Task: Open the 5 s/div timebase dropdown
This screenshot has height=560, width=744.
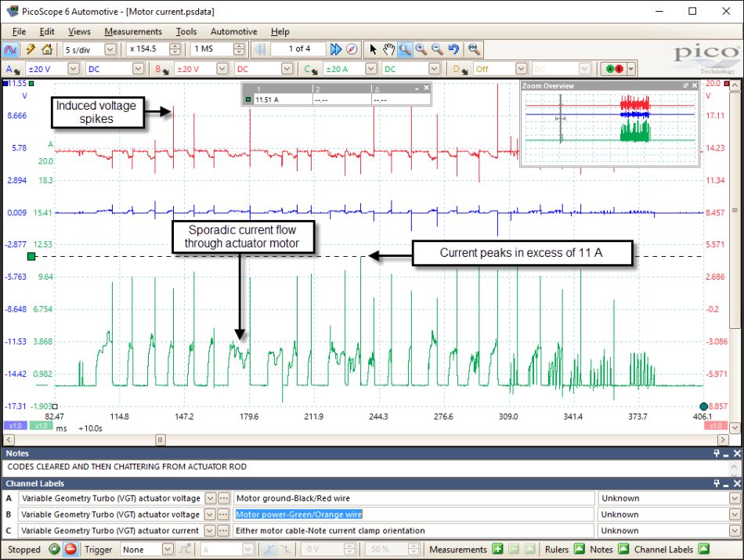Action: coord(110,49)
